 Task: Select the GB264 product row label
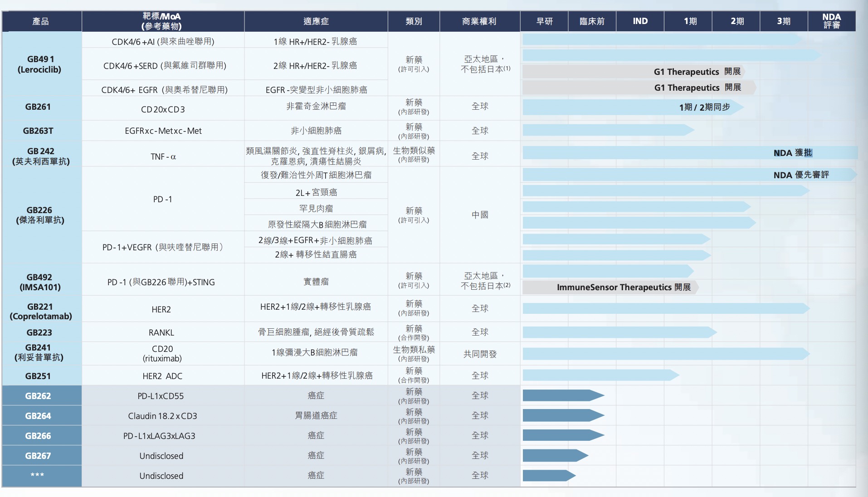42,416
